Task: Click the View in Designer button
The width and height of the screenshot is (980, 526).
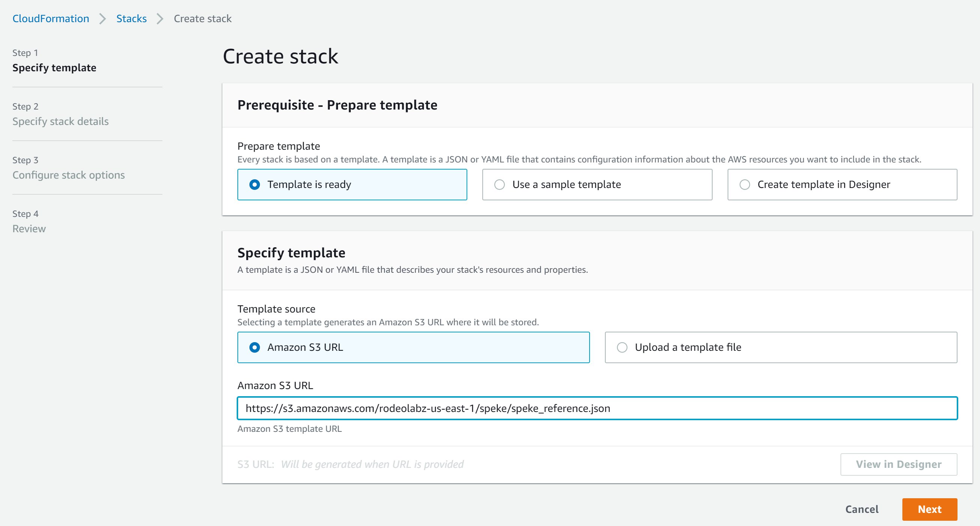Action: coord(899,464)
